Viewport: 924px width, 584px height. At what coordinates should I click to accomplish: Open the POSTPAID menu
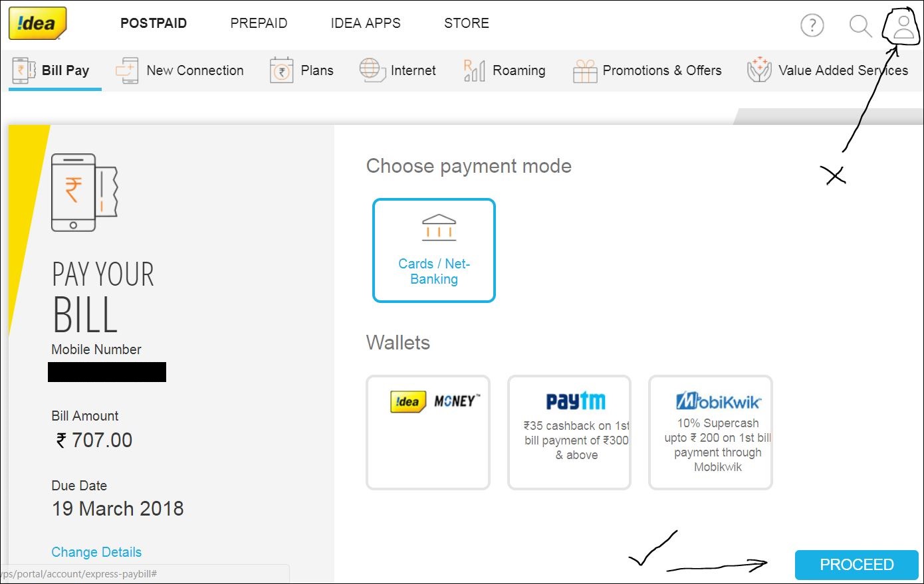tap(154, 23)
